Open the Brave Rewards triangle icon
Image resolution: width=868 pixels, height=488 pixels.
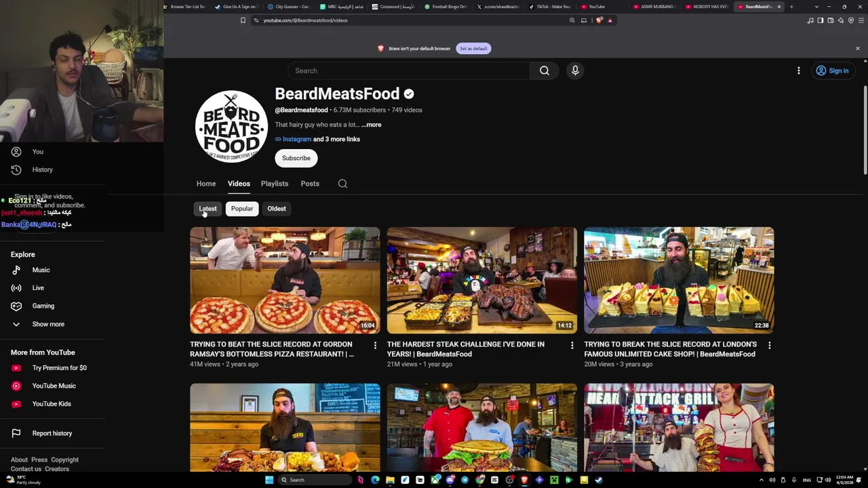[610, 20]
